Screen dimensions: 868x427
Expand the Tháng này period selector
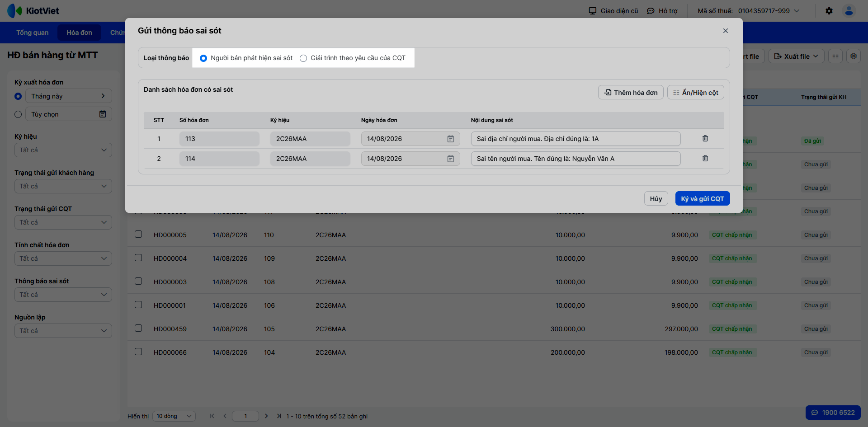[69, 96]
